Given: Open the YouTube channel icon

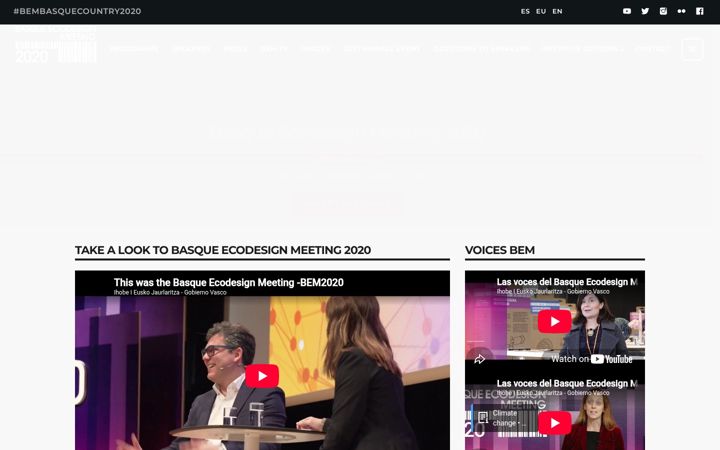Looking at the screenshot, I should tap(627, 11).
